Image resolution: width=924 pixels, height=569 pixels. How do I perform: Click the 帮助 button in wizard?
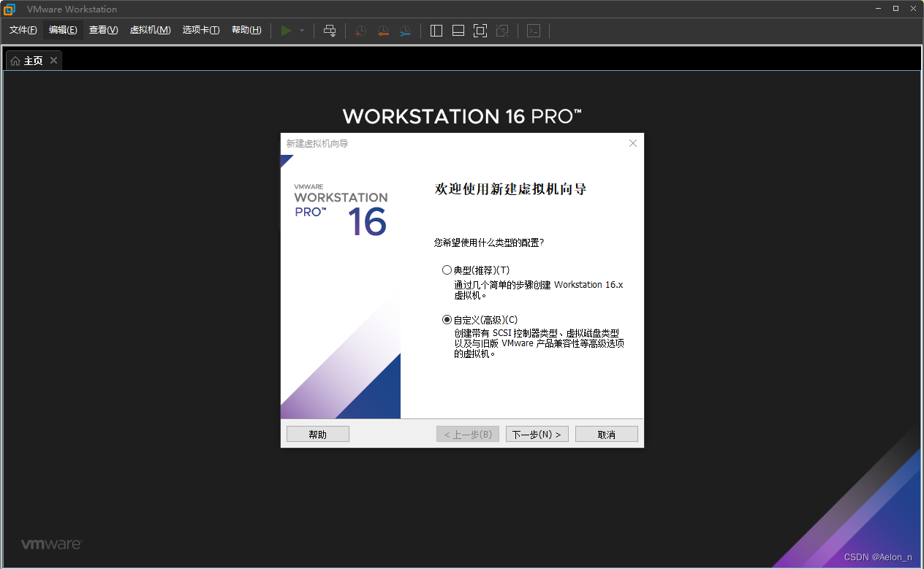318,435
